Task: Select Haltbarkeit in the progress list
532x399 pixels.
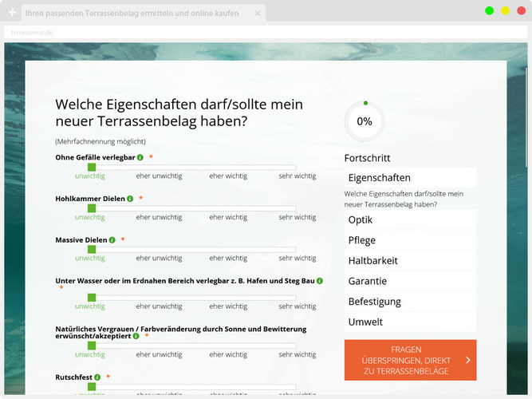Action: pos(410,261)
